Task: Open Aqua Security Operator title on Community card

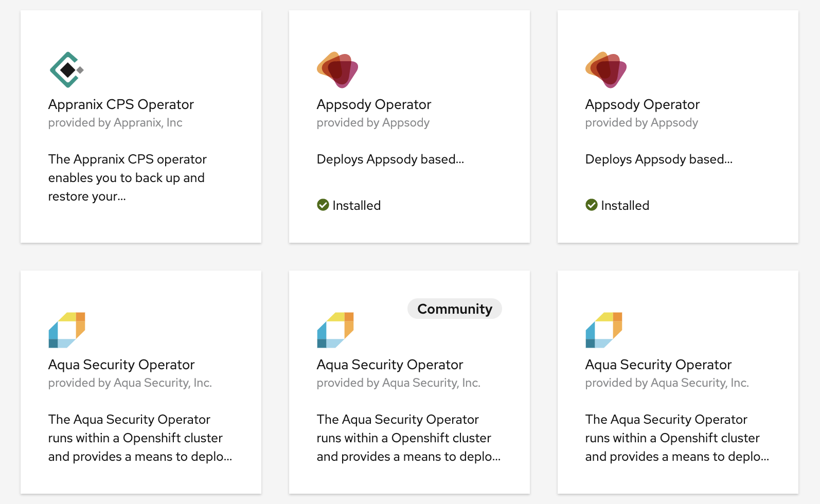Action: pyautogui.click(x=390, y=365)
